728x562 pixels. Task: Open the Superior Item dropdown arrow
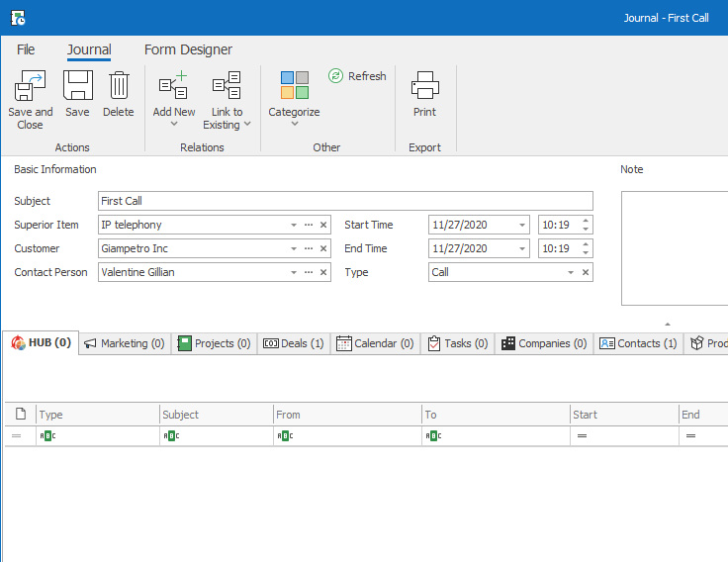294,226
